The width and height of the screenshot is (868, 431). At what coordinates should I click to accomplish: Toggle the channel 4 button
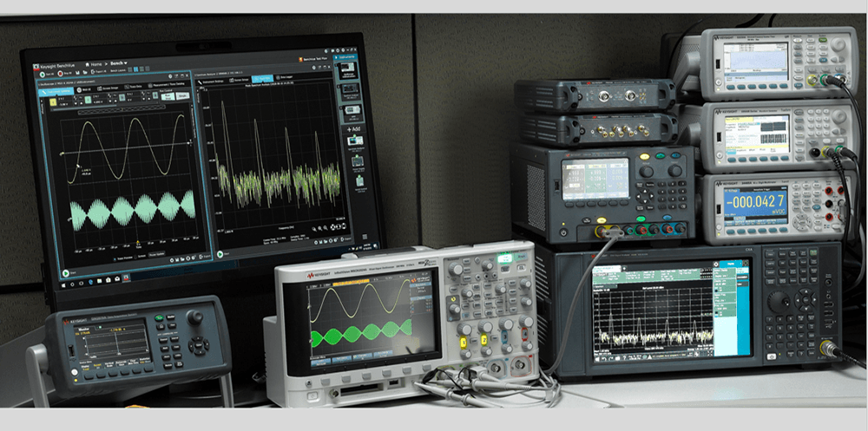[x=155, y=95]
